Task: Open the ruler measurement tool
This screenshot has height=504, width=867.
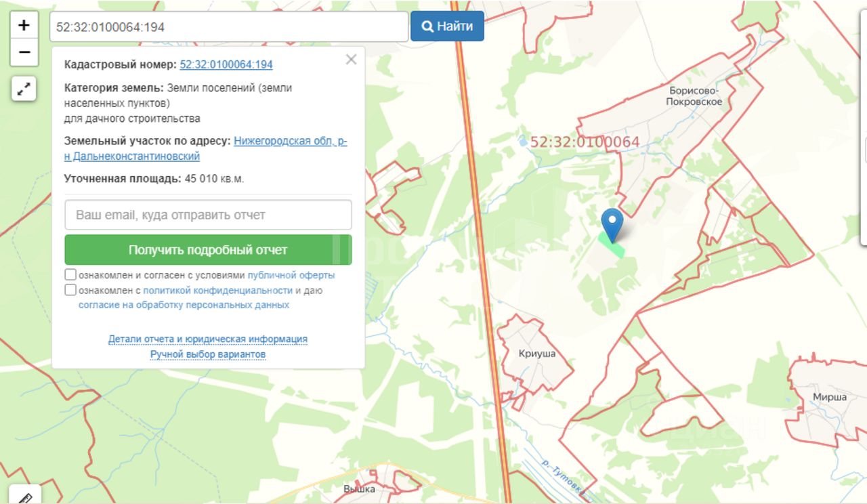Action: point(25,496)
